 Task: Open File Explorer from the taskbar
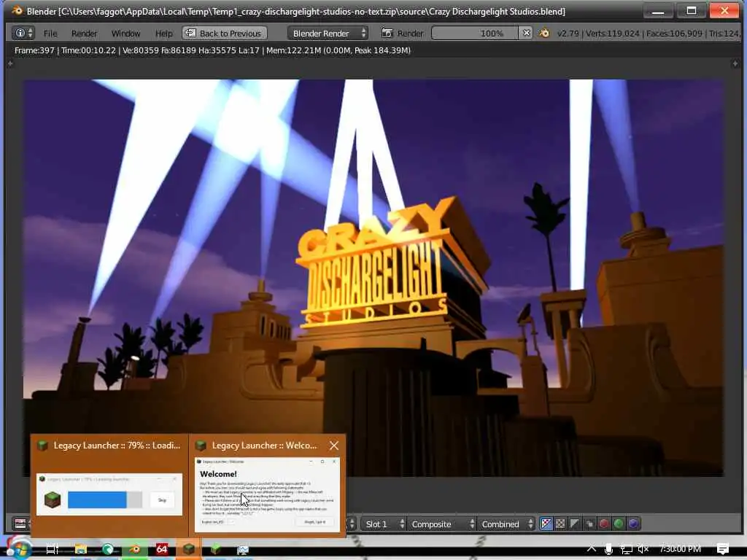click(81, 549)
